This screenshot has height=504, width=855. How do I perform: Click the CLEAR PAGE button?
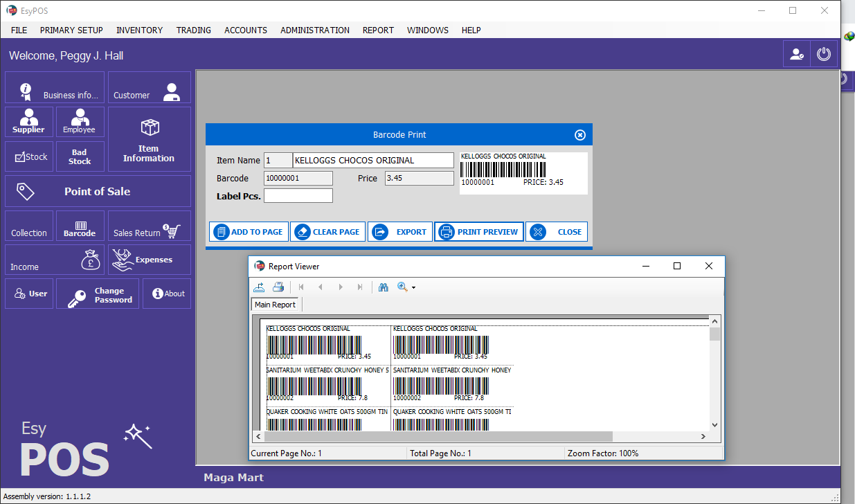(x=327, y=232)
